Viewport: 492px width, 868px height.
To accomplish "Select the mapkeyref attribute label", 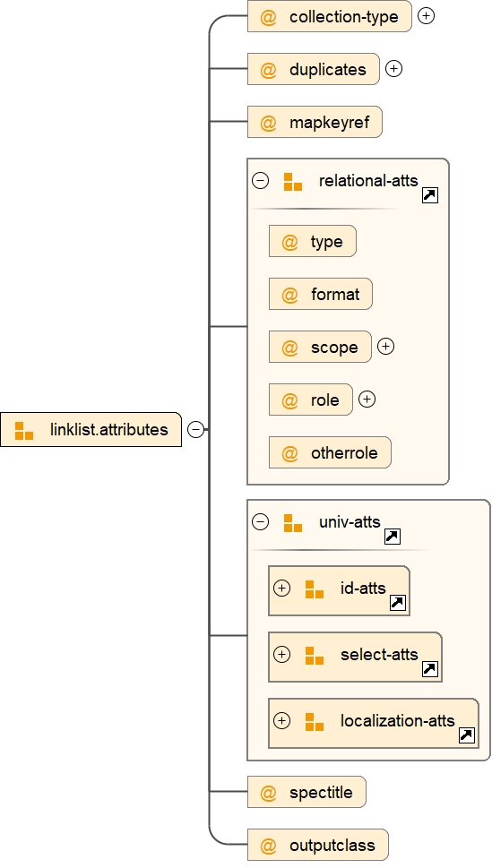I will click(x=329, y=123).
